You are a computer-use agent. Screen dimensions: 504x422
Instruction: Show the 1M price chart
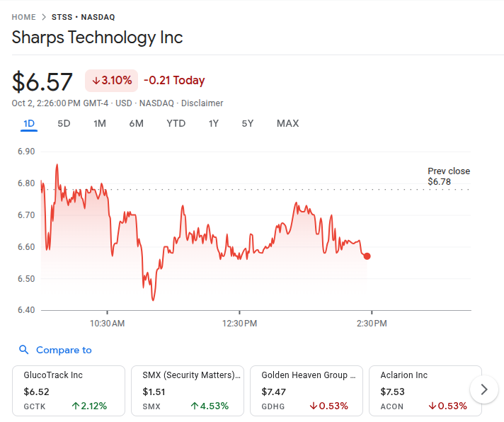coord(100,123)
